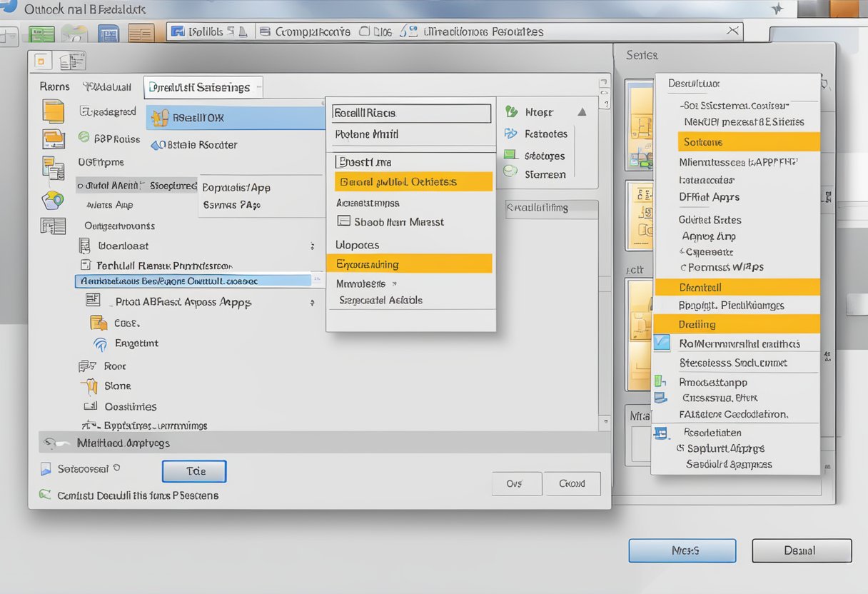Click the window icon beside Sbaob Item Mæsst
Viewport: 868px width, 594px height.
(343, 222)
